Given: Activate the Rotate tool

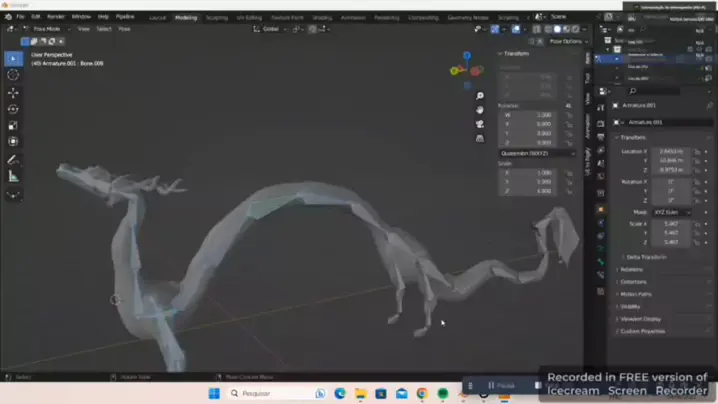Looking at the screenshot, I should pos(13,109).
